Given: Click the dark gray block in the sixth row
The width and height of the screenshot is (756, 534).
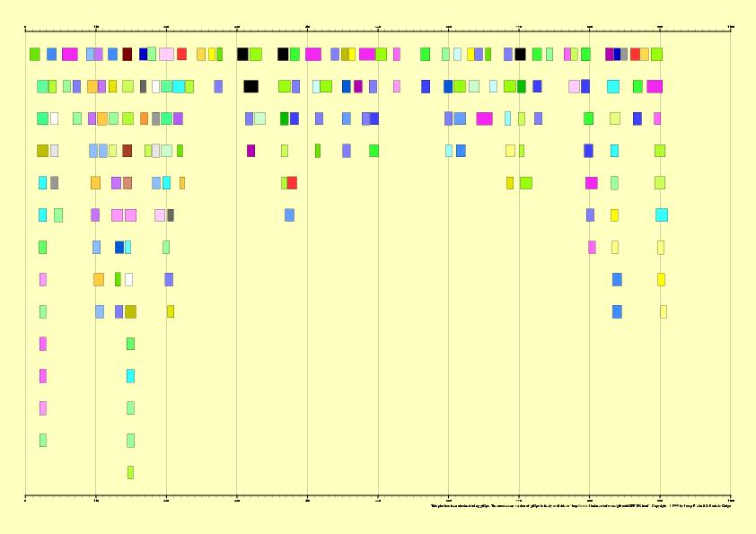Looking at the screenshot, I should [171, 215].
